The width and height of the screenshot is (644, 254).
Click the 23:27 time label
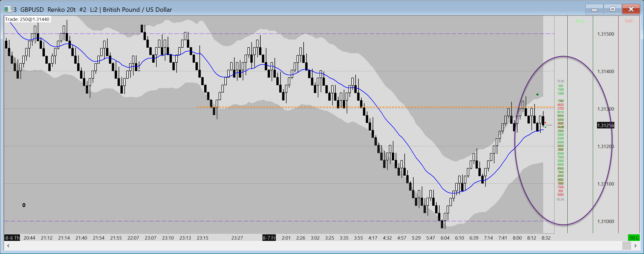point(237,238)
